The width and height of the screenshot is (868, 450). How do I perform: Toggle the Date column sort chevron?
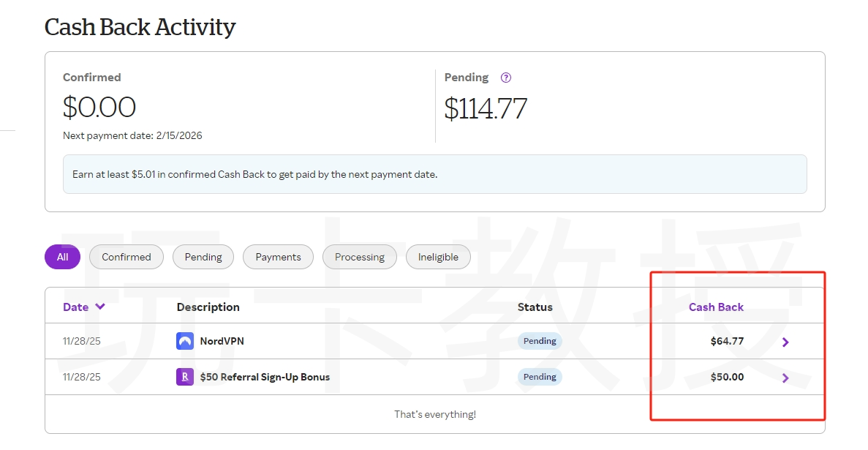(x=100, y=307)
